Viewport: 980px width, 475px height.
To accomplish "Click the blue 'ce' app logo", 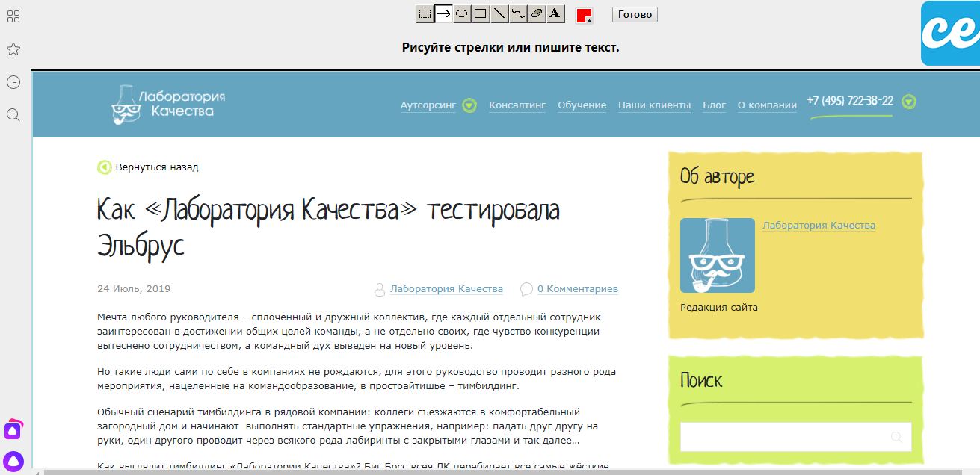I will point(950,34).
